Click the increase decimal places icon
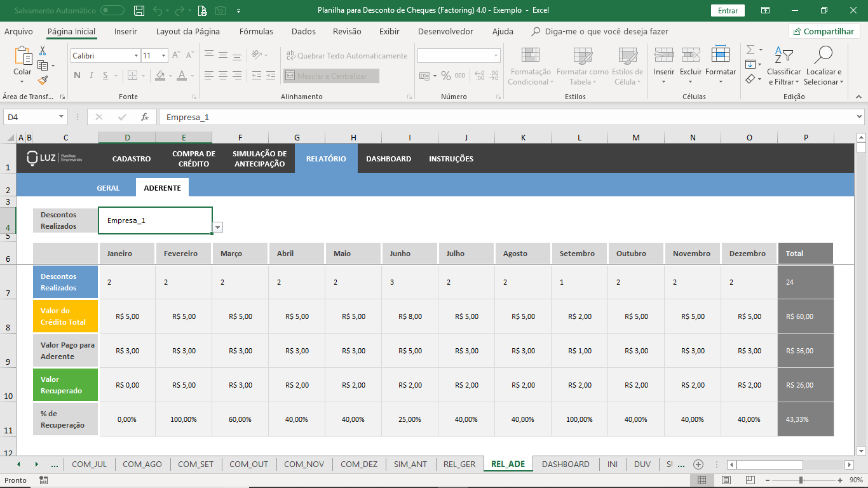 (x=480, y=76)
